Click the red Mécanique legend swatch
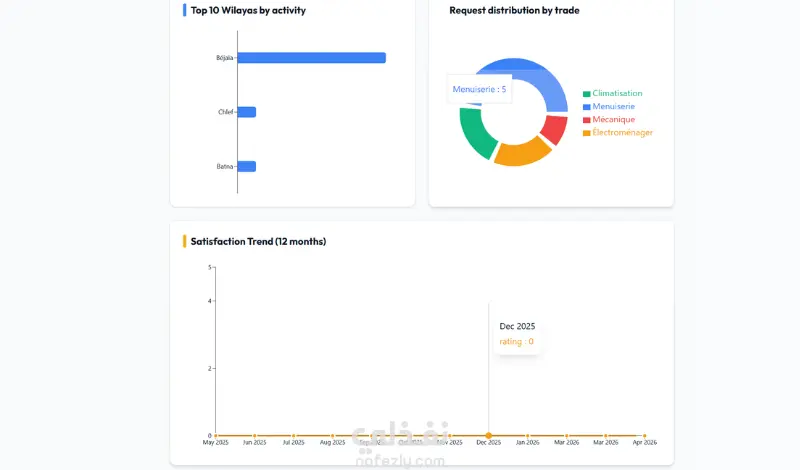 [587, 120]
